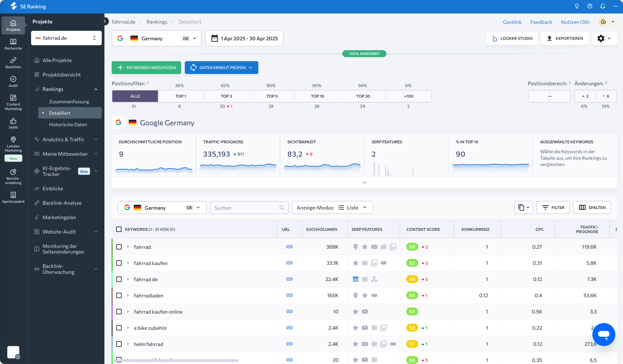Click the map pin SERP feature for fahrrad
Viewport: 623px width, 364px height.
356,247
